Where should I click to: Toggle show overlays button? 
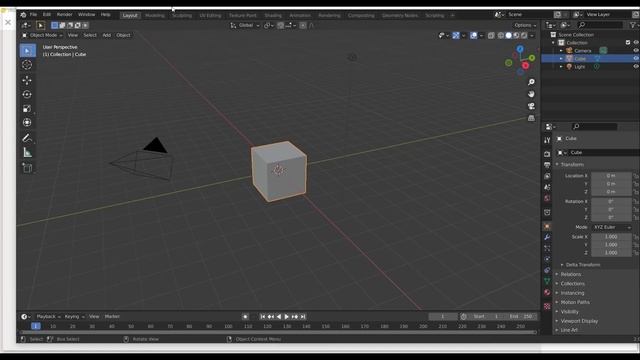pos(473,36)
